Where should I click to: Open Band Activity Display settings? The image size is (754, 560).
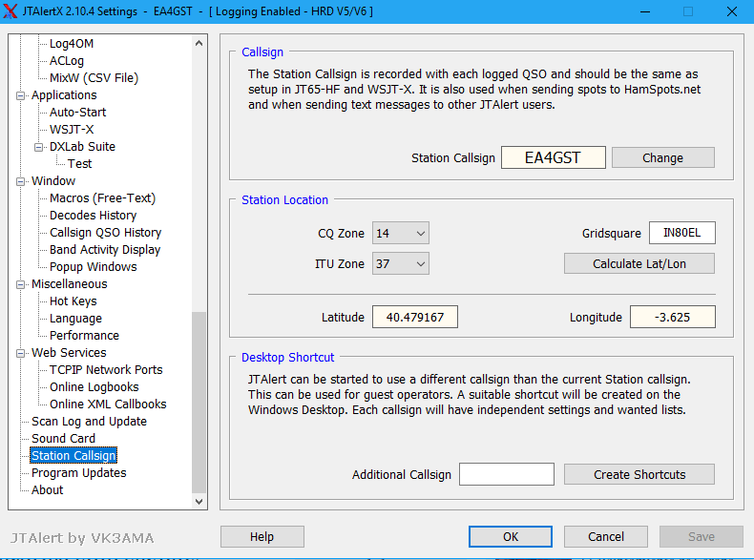[105, 250]
